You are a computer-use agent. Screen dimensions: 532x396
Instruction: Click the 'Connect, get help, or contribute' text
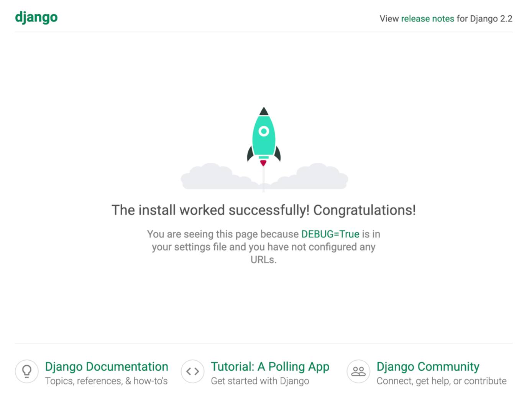coord(442,381)
